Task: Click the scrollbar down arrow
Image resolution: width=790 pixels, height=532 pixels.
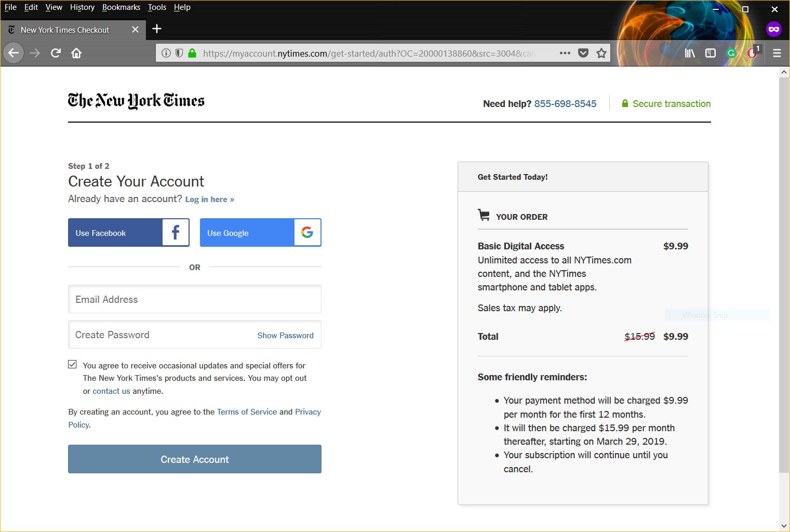Action: [784, 526]
